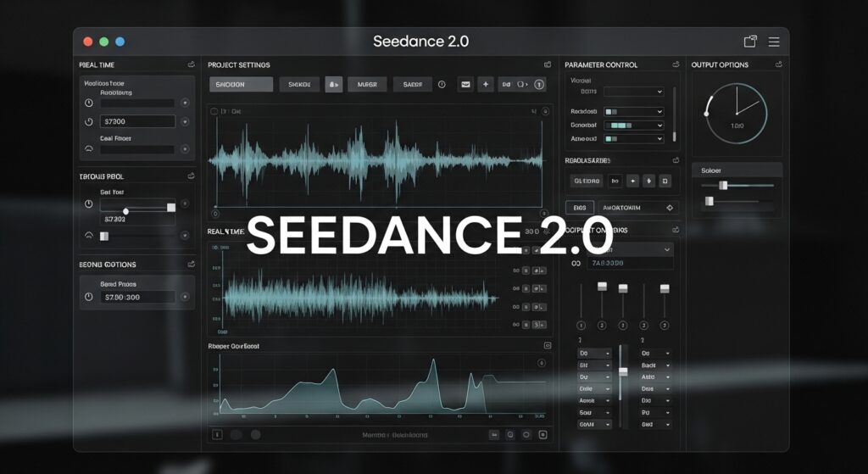This screenshot has height=474, width=868.
Task: Click the export icon on PARAMETER CONTROL header
Action: 676,64
